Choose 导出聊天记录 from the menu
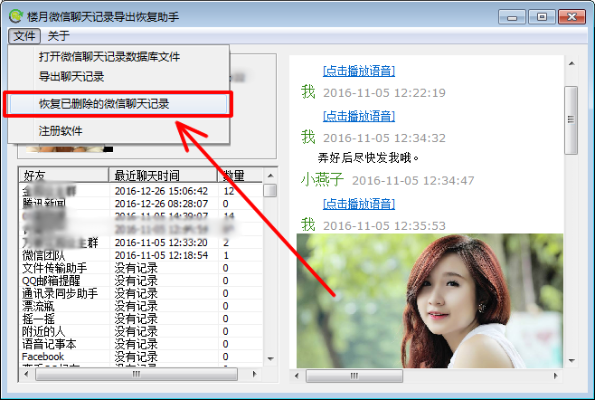 click(71, 77)
